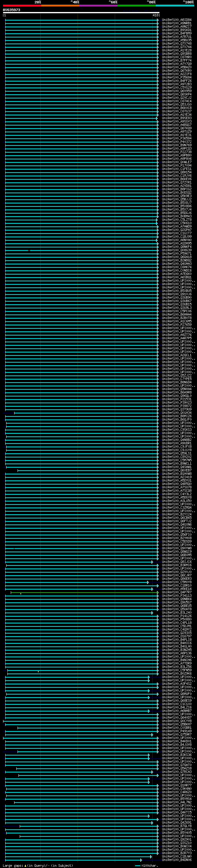Select label UniRef100_C5M0Y8
The image size is (197, 868).
click(176, 582)
